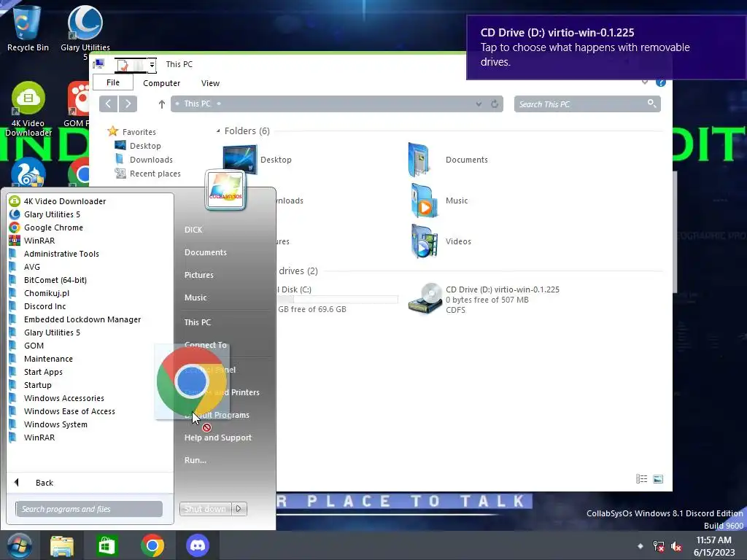
Task: Open the Desktop folder icon in This PC
Action: point(239,159)
